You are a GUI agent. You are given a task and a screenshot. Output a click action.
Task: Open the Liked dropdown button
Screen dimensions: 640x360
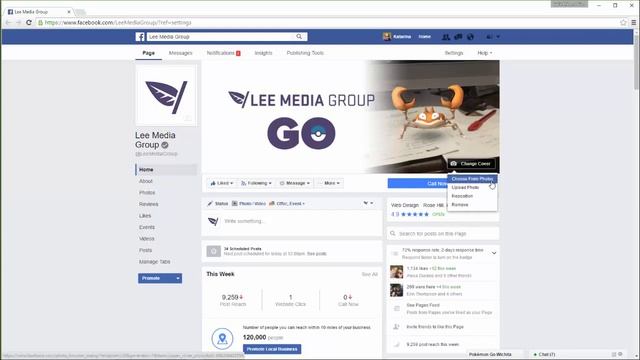[222, 183]
